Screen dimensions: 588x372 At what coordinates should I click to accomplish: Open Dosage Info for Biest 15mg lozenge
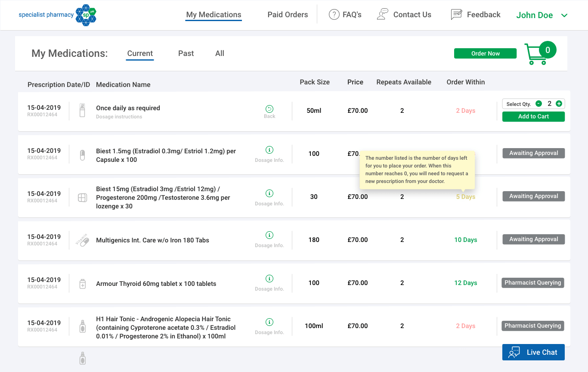[269, 193]
